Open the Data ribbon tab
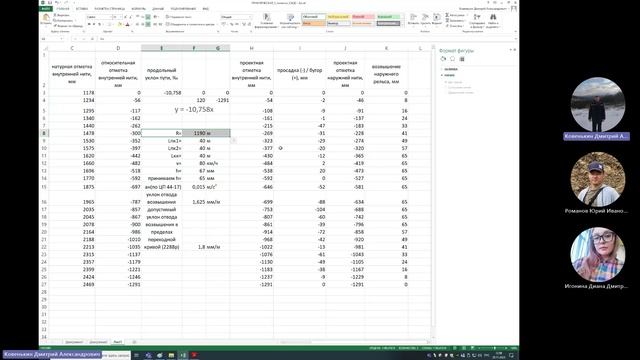Image resolution: width=640 pixels, height=360 pixels. tap(158, 9)
